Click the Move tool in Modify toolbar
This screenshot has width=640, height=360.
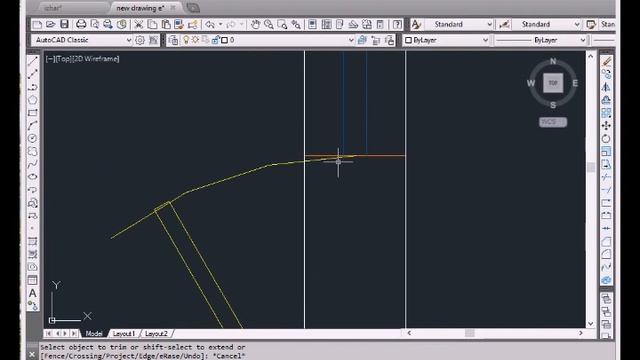point(606,126)
